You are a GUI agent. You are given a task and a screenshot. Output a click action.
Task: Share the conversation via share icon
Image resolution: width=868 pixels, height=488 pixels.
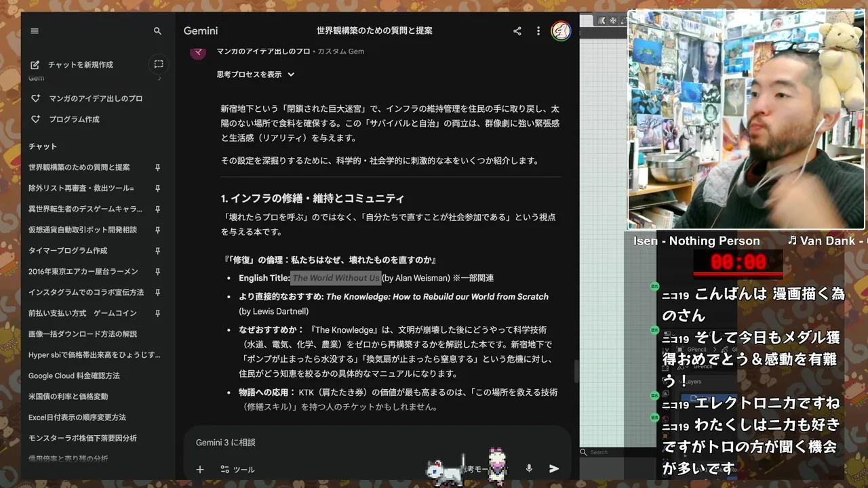pos(517,31)
